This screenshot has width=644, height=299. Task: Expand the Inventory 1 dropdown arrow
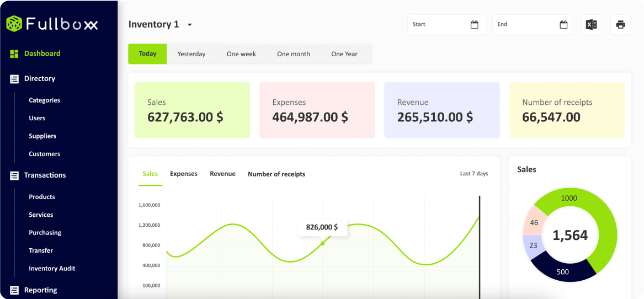point(189,25)
